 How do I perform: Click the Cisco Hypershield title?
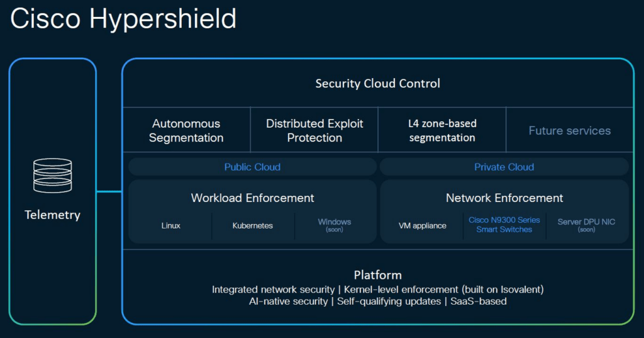coord(123,19)
